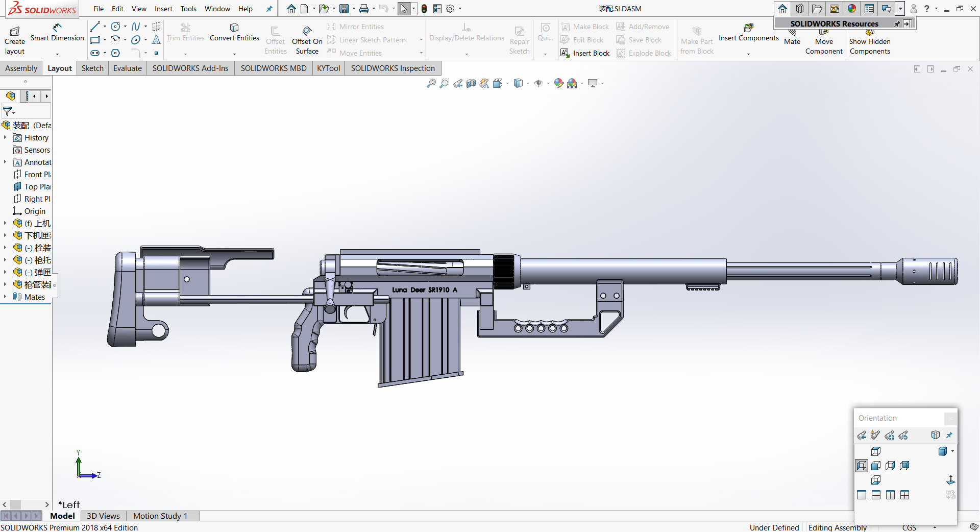Viewport: 980px width, 532px height.
Task: Open the Options gear icon
Action: click(x=450, y=9)
